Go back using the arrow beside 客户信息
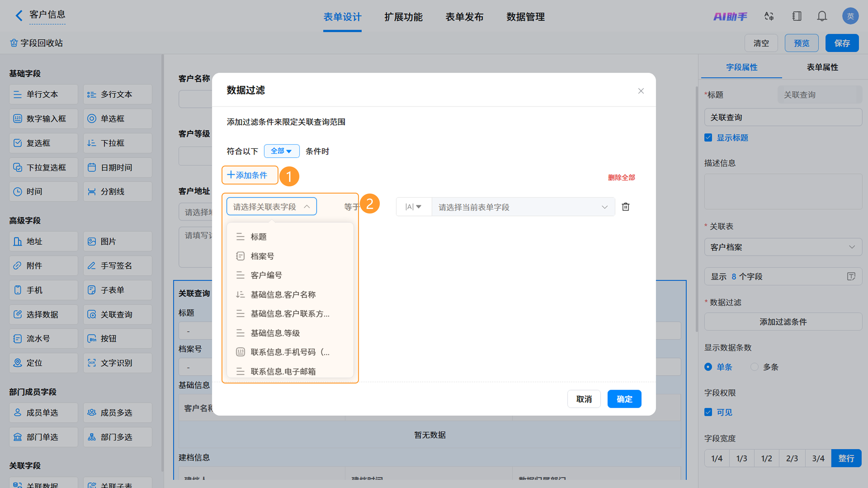 pos(19,16)
